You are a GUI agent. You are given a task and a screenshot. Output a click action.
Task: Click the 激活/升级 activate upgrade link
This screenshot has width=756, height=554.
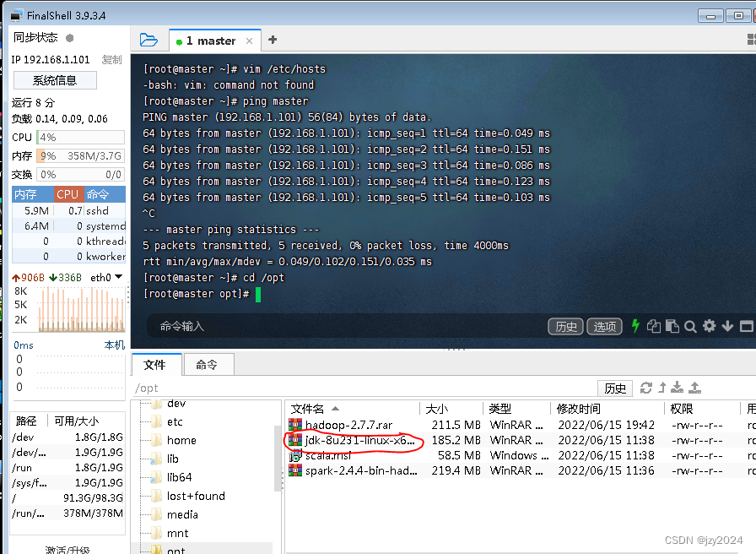[67, 550]
